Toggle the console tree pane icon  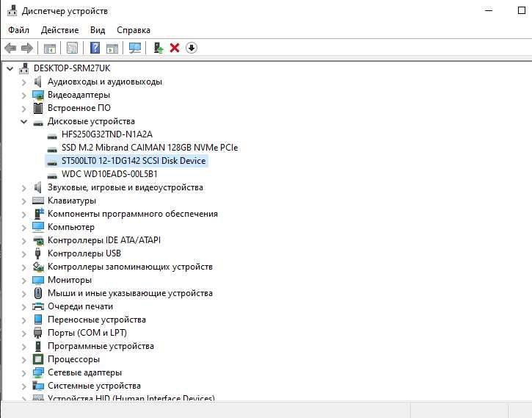(x=50, y=48)
